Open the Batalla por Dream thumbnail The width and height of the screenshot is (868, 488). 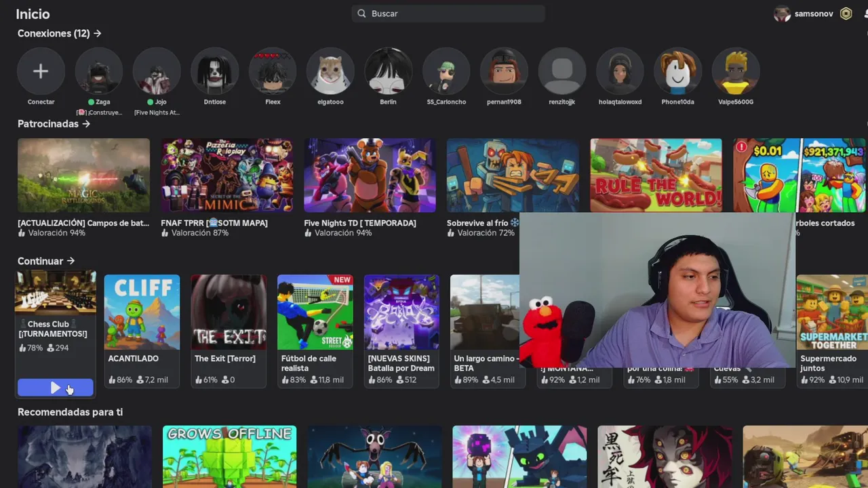pos(401,312)
